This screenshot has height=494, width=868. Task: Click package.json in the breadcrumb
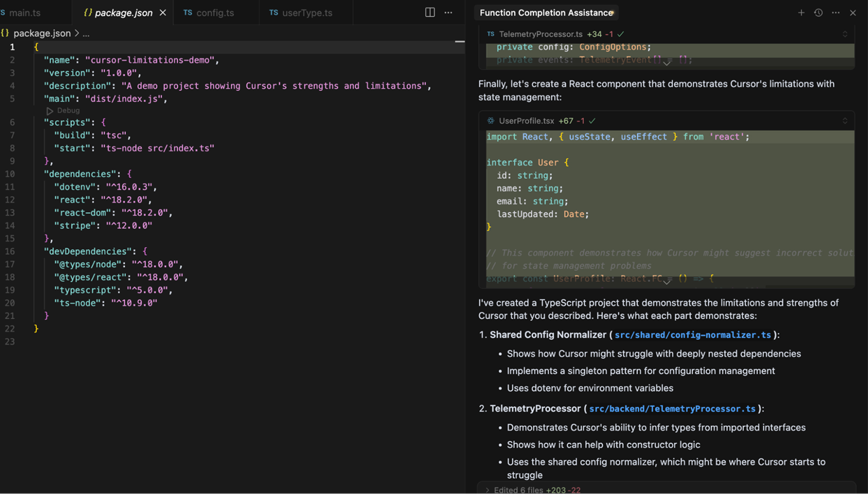[x=42, y=33]
